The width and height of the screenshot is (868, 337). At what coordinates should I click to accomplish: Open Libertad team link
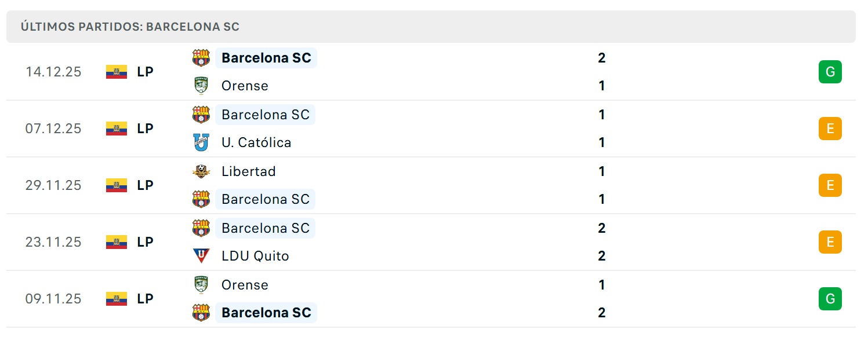pyautogui.click(x=249, y=171)
